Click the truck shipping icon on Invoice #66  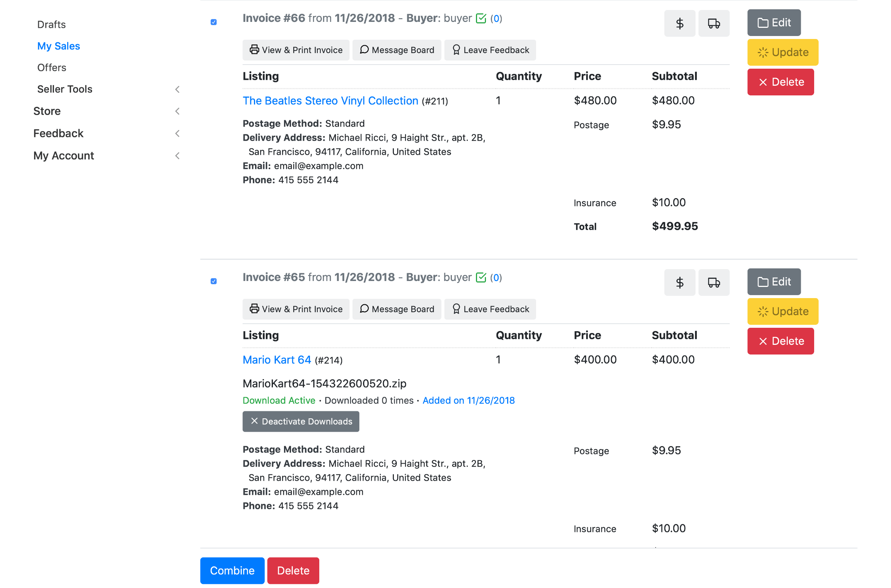[714, 24]
